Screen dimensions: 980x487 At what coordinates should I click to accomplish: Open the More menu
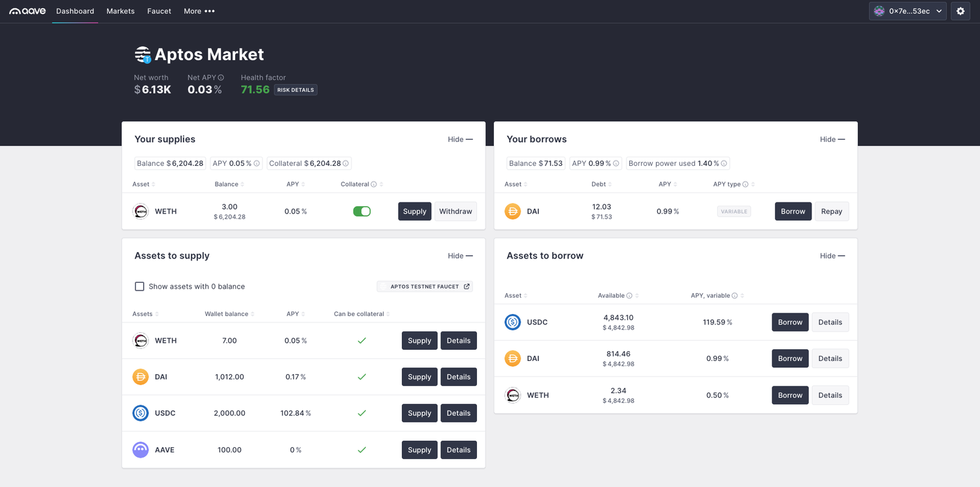click(x=199, y=11)
